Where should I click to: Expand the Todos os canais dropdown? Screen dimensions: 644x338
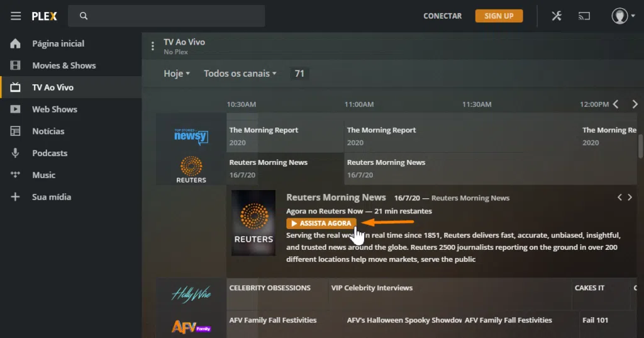[x=240, y=74]
